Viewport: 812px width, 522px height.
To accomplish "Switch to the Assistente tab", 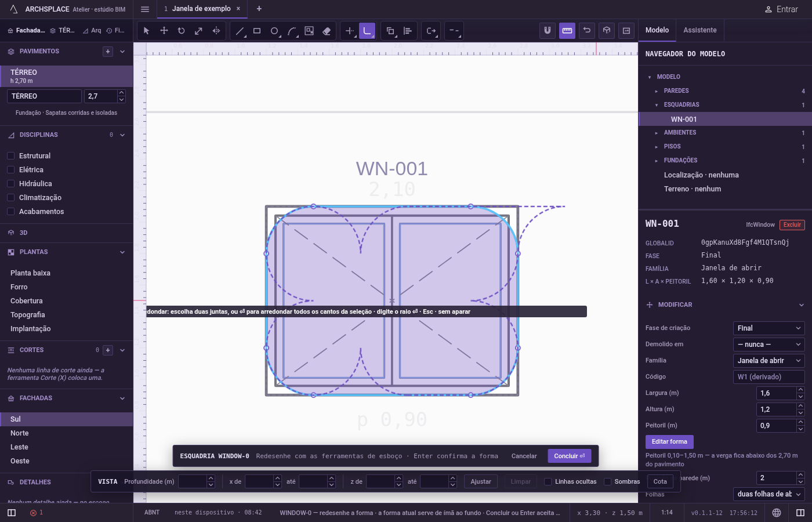I will coord(699,30).
